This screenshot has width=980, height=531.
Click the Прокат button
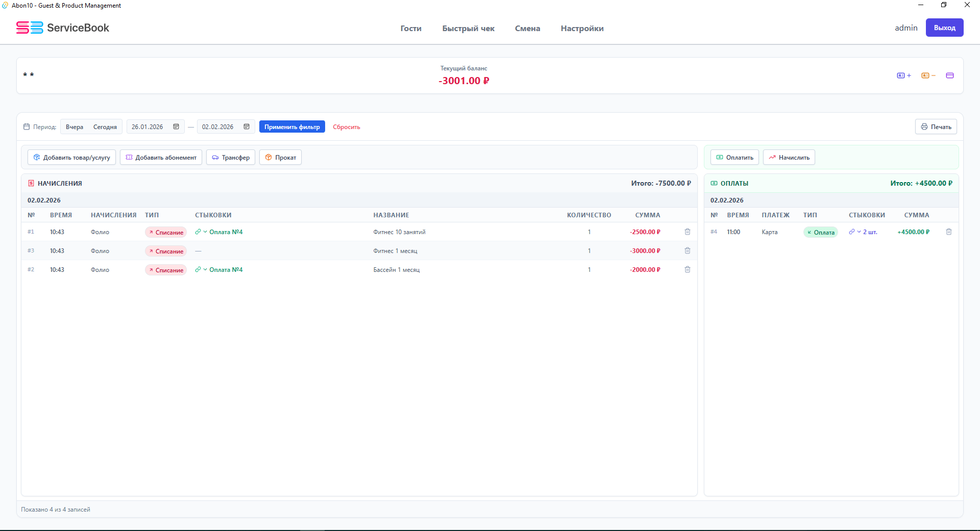(280, 157)
